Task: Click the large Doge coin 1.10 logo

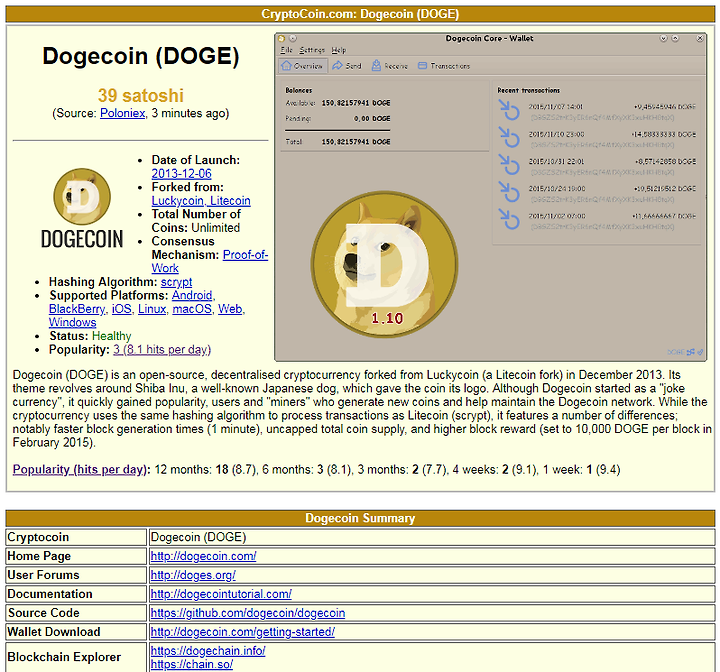Action: coord(384,265)
